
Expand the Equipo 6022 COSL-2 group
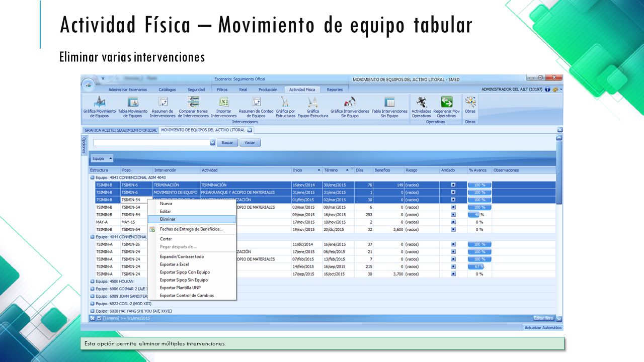(x=93, y=304)
